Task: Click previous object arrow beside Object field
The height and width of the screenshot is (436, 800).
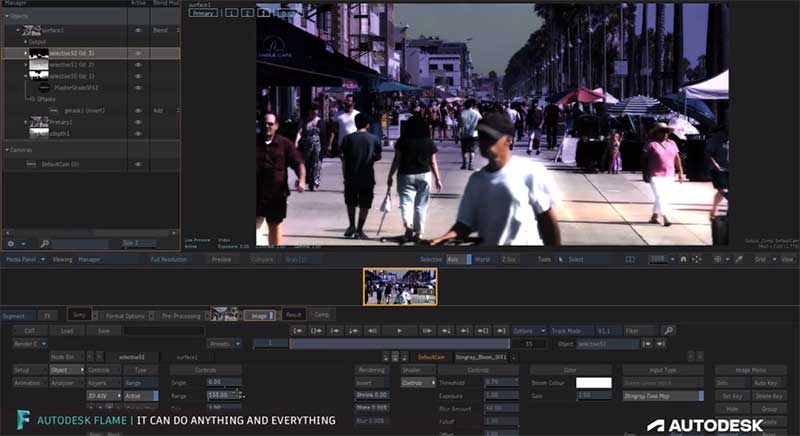Action: (647, 344)
